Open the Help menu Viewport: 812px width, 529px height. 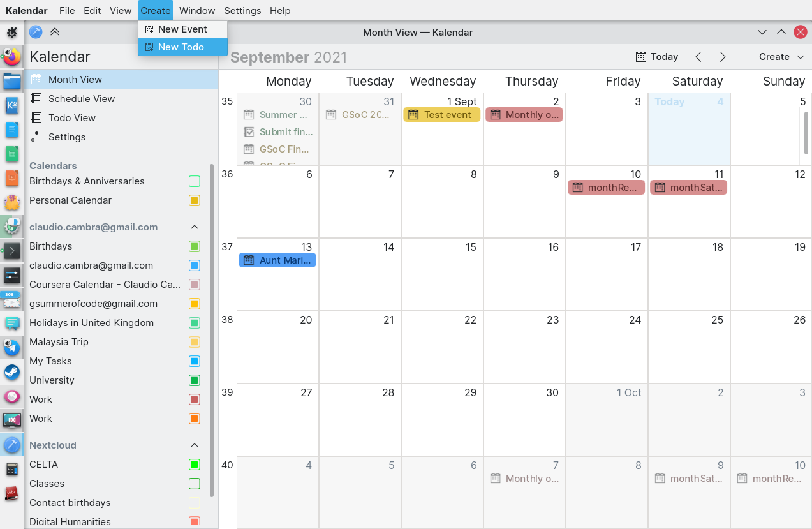pyautogui.click(x=280, y=10)
